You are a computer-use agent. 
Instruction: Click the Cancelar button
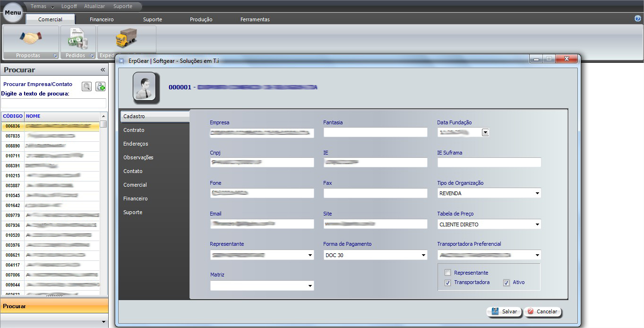point(542,311)
